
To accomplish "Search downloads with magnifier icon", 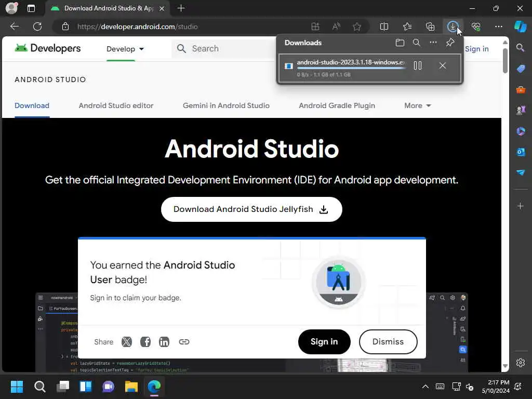I will click(x=417, y=43).
